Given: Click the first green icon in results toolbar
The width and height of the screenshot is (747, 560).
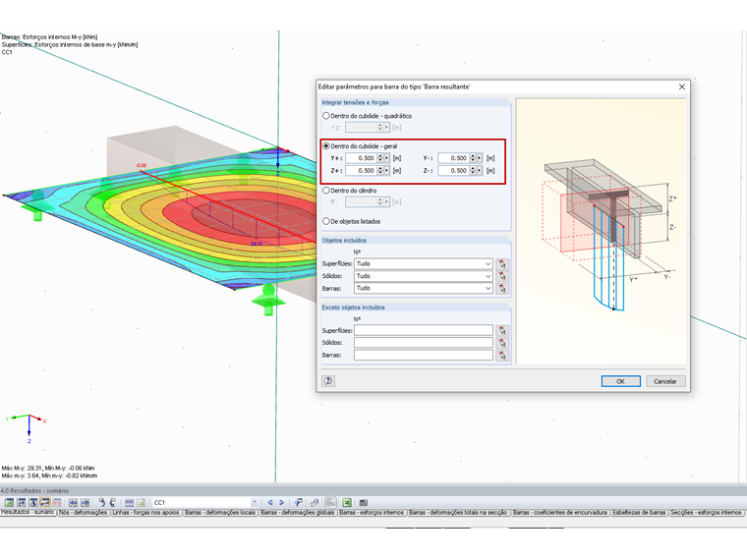Looking at the screenshot, I should point(9,502).
